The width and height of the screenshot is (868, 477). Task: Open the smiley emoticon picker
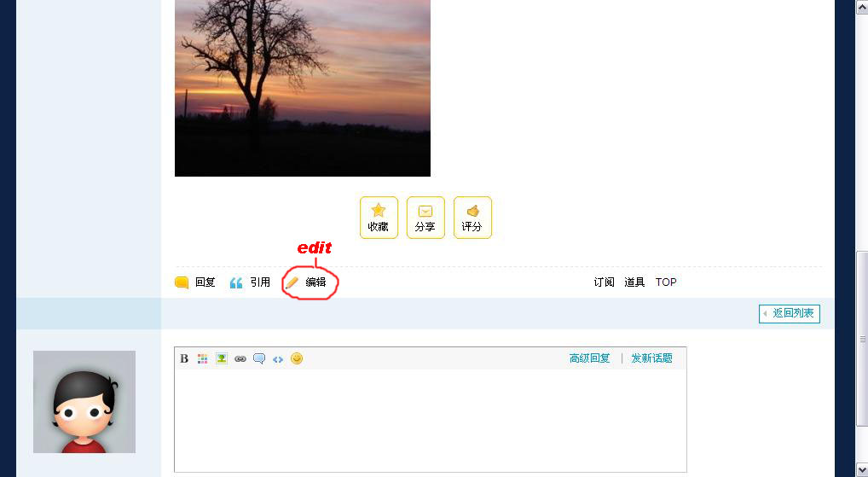[297, 358]
